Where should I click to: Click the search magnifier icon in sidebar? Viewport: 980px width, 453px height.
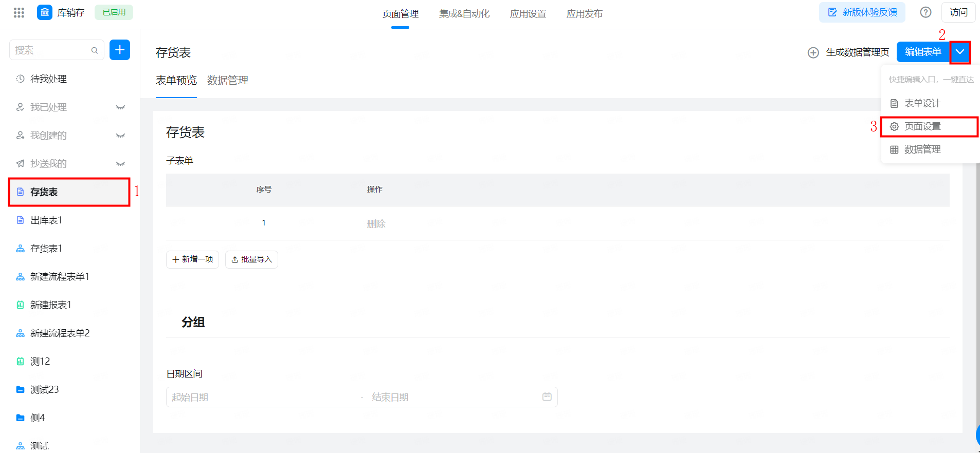point(95,50)
